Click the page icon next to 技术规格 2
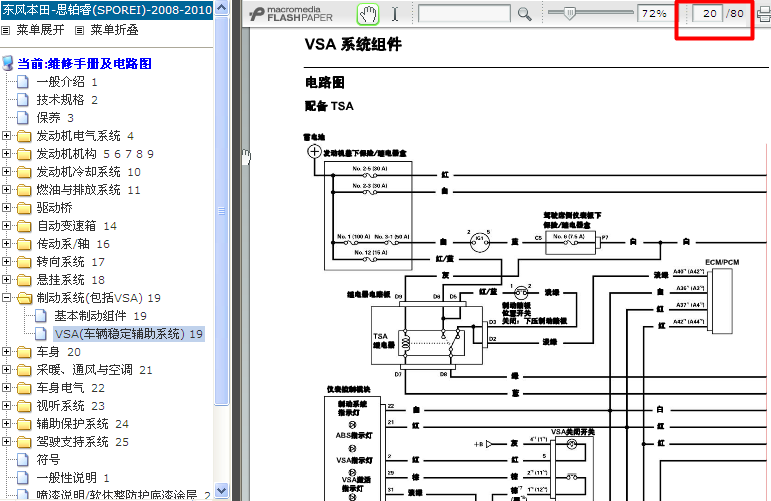 (x=23, y=100)
